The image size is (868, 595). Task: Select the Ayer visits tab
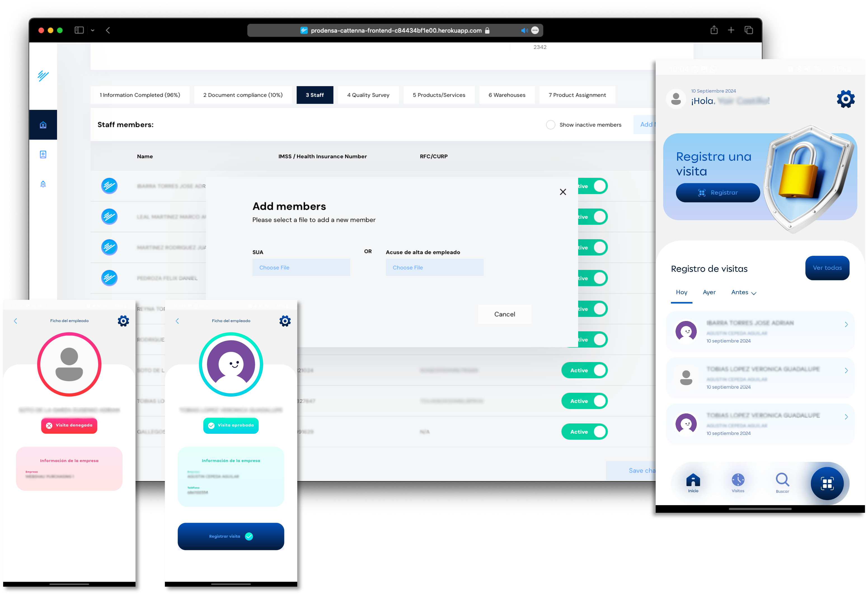(x=709, y=292)
